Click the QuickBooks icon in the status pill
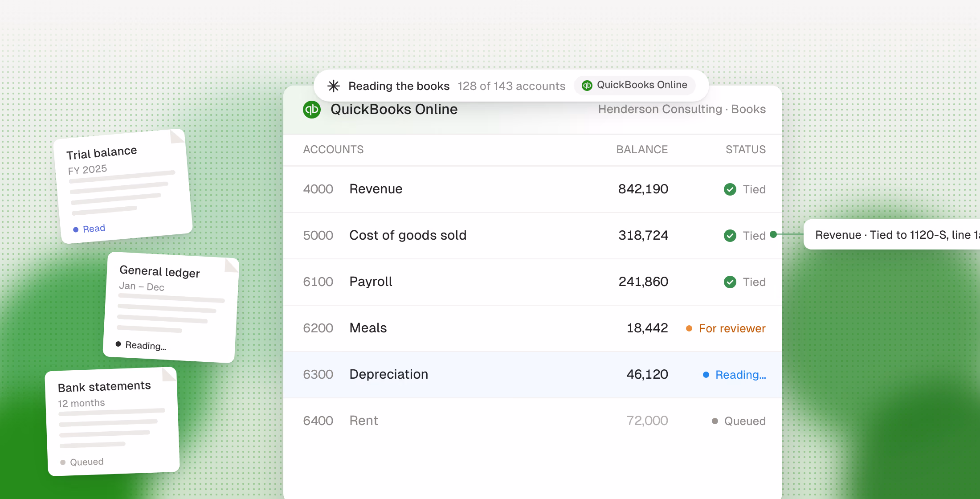The image size is (980, 499). pos(587,85)
